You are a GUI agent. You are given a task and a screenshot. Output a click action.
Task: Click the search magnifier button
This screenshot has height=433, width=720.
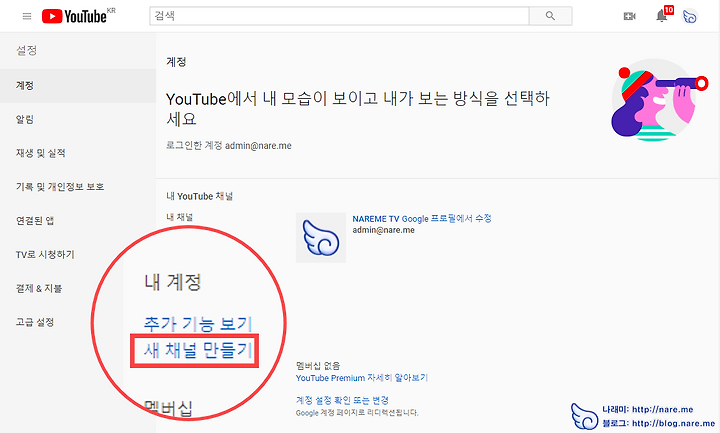coord(550,16)
